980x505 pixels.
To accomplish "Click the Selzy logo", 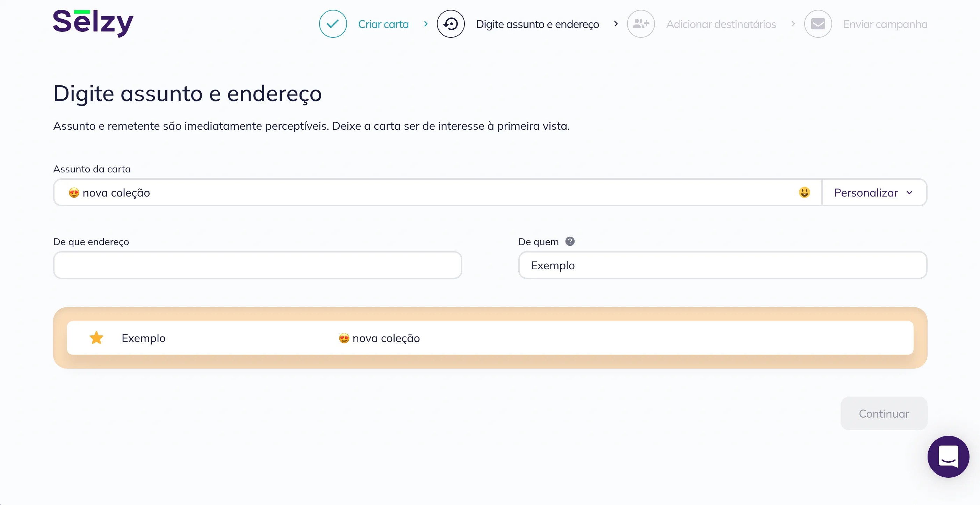I will click(x=93, y=23).
